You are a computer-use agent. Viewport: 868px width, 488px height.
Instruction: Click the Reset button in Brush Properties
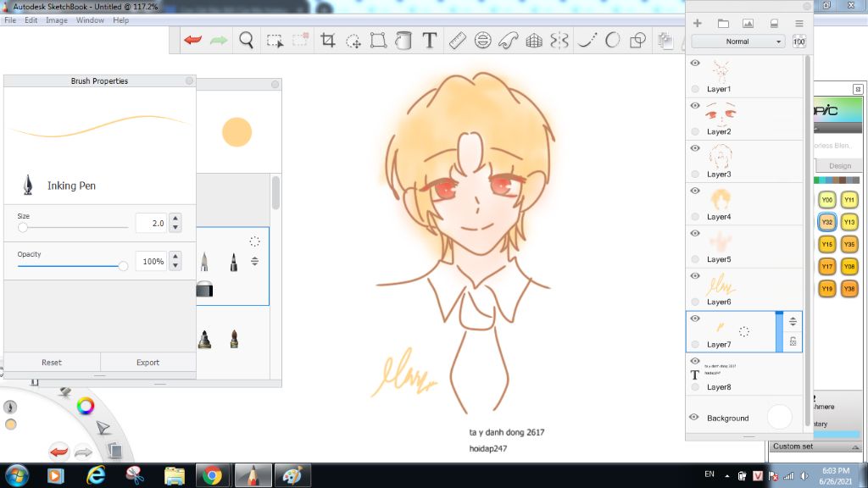tap(52, 363)
